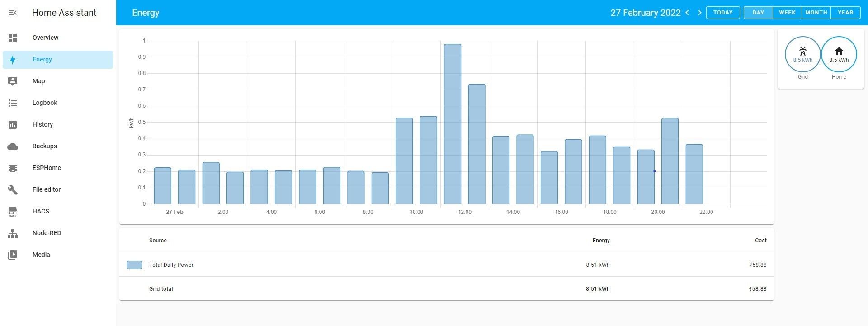Select the Backups cloud icon
This screenshot has width=868, height=326.
13,146
